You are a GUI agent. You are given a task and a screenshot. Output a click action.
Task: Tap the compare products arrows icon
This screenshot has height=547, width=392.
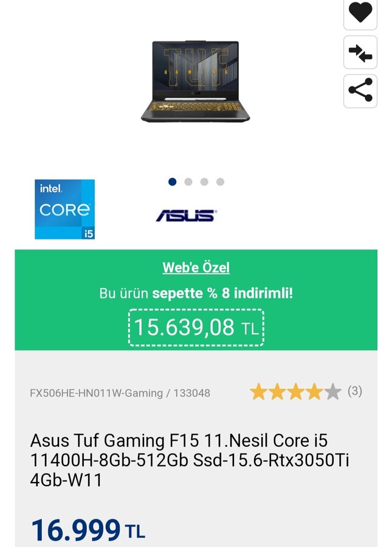(360, 52)
